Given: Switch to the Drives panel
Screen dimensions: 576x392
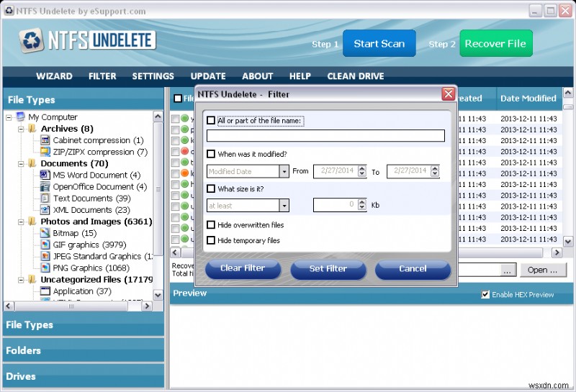Looking at the screenshot, I should click(83, 376).
